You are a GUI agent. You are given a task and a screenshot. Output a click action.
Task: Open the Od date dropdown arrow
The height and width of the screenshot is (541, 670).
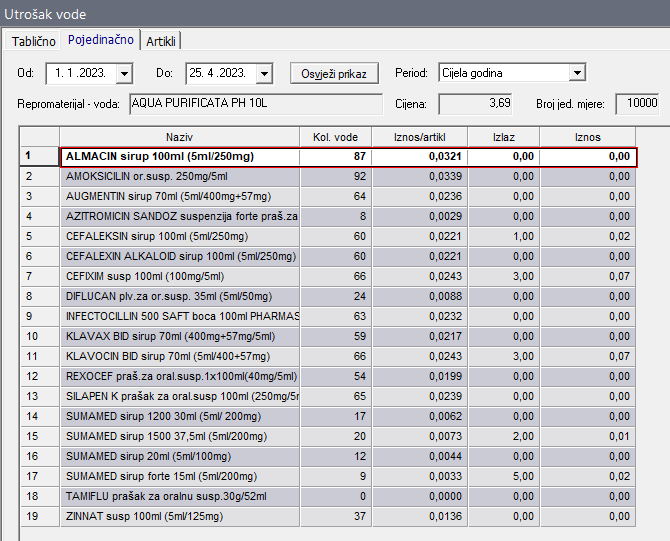(124, 74)
